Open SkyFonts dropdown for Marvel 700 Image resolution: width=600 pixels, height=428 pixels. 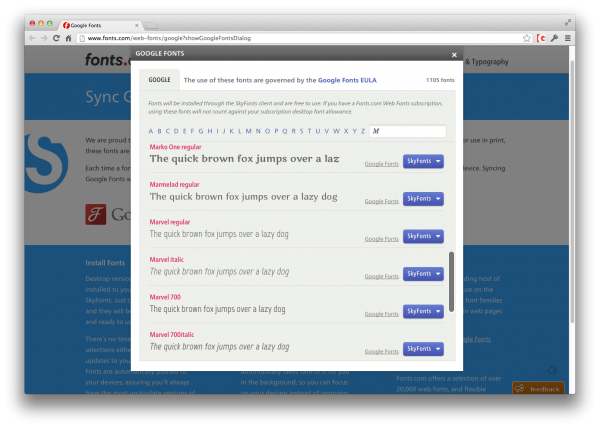423,311
